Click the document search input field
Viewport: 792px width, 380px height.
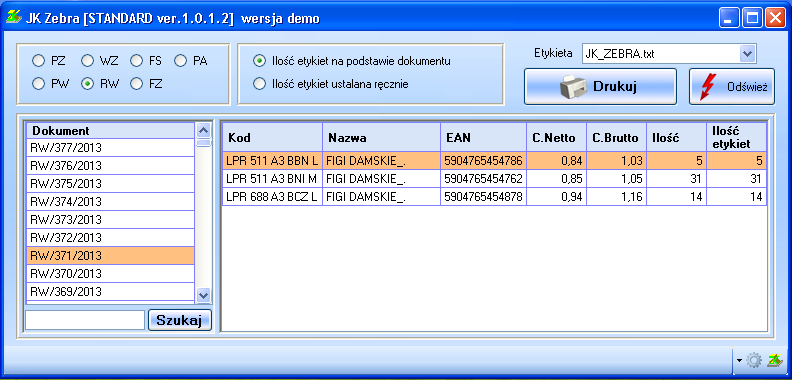click(85, 320)
